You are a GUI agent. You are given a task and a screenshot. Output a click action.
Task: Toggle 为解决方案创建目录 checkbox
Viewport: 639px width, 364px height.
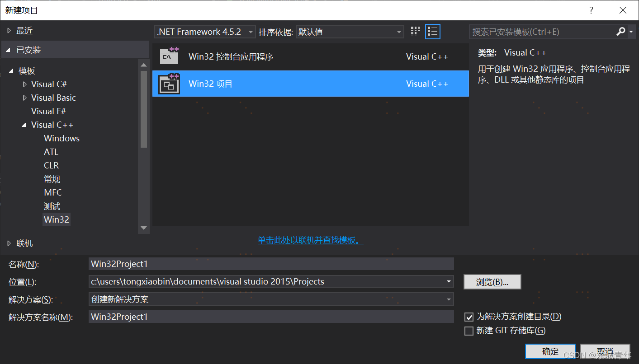pyautogui.click(x=469, y=317)
